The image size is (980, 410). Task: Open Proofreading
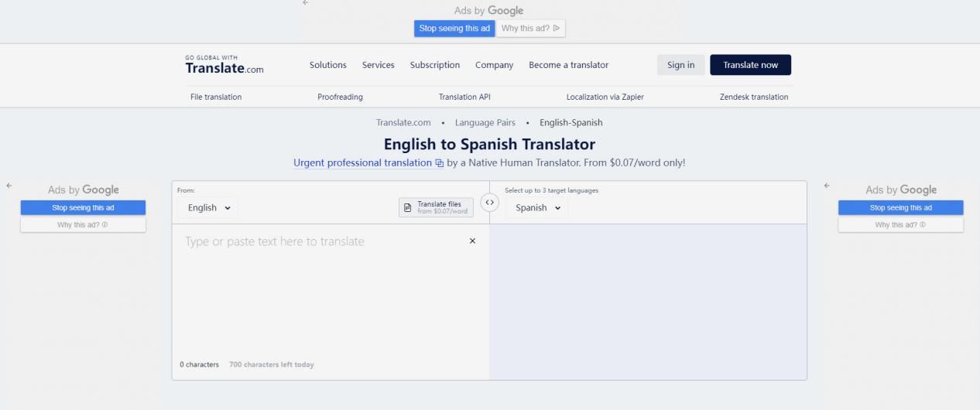[x=340, y=97]
